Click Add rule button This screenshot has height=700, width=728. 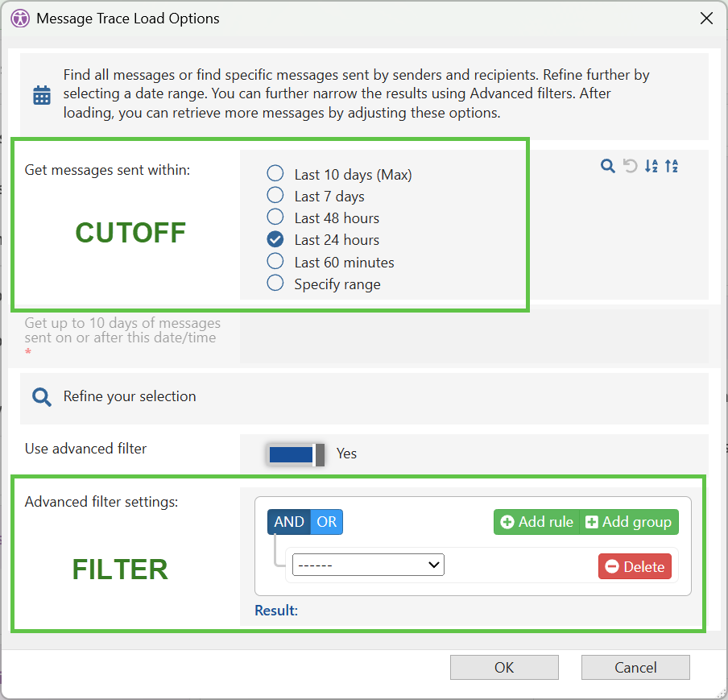(x=536, y=522)
